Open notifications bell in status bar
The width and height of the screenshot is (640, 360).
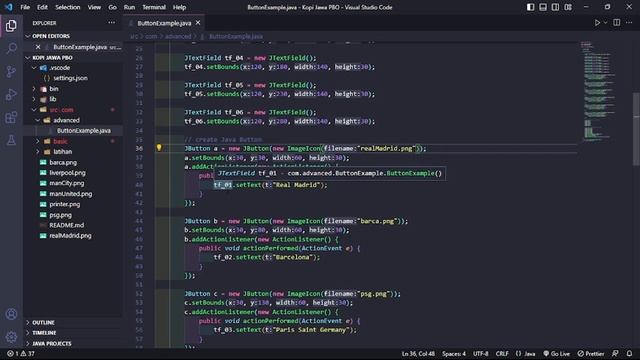[629, 353]
